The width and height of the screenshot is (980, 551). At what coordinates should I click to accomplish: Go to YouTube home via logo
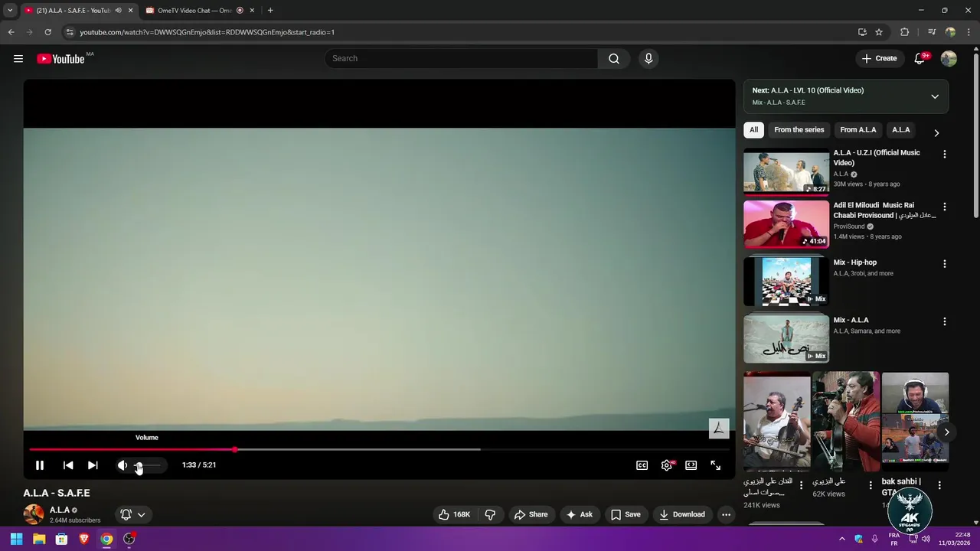tap(60, 59)
